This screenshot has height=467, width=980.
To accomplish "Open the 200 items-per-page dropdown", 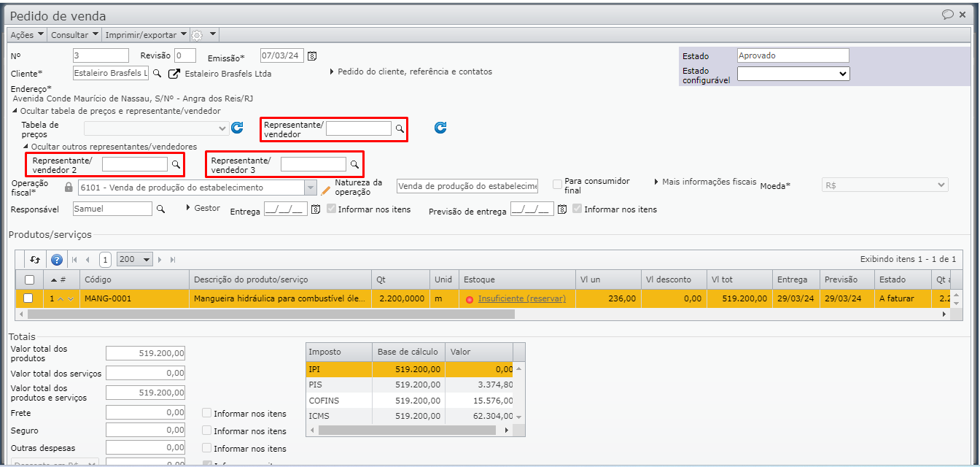I will pyautogui.click(x=135, y=260).
